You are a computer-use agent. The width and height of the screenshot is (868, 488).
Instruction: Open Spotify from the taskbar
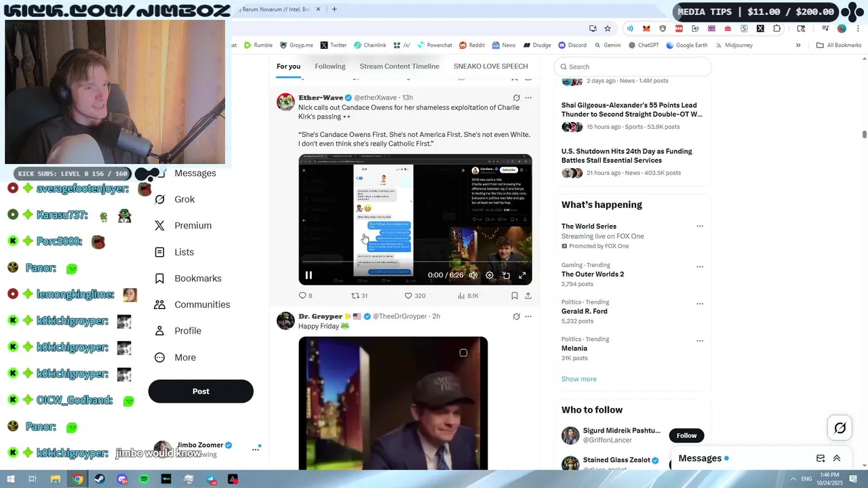144,479
